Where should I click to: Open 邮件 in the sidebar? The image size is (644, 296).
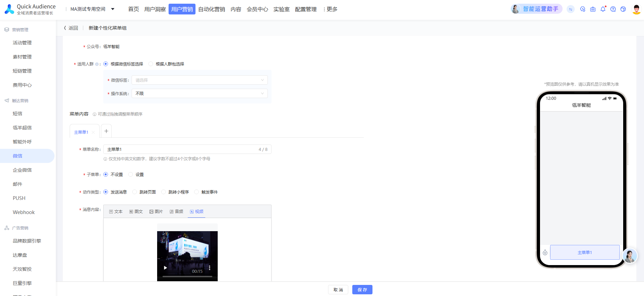click(x=17, y=184)
